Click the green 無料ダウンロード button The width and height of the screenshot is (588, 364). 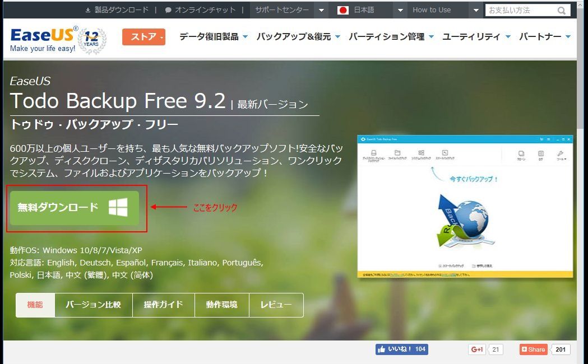pyautogui.click(x=74, y=208)
